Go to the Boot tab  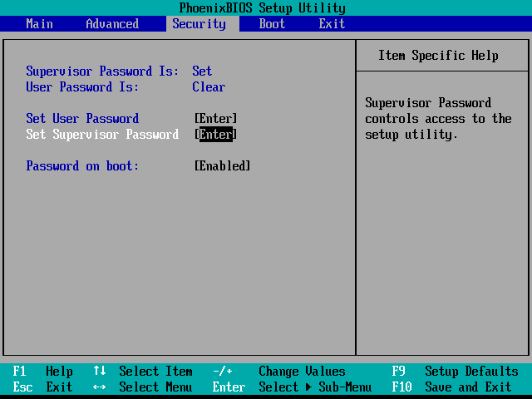(272, 24)
